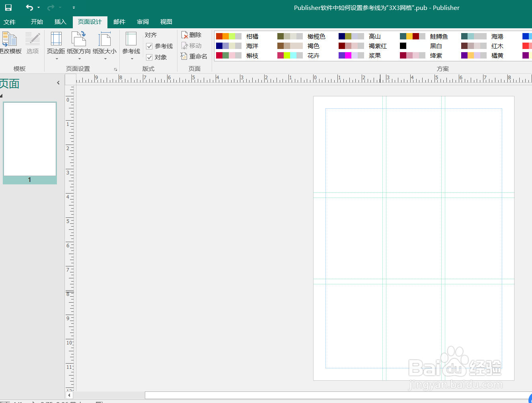Screen dimensions: 532x403
Task: Collapse the 页面 navigation pane chevron
Action: pos(58,83)
